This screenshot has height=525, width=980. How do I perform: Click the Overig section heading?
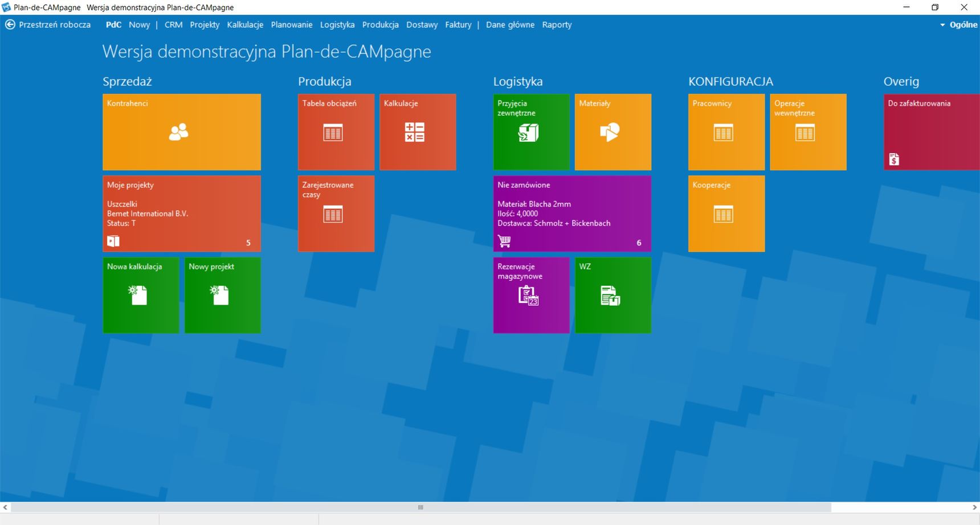(x=901, y=81)
